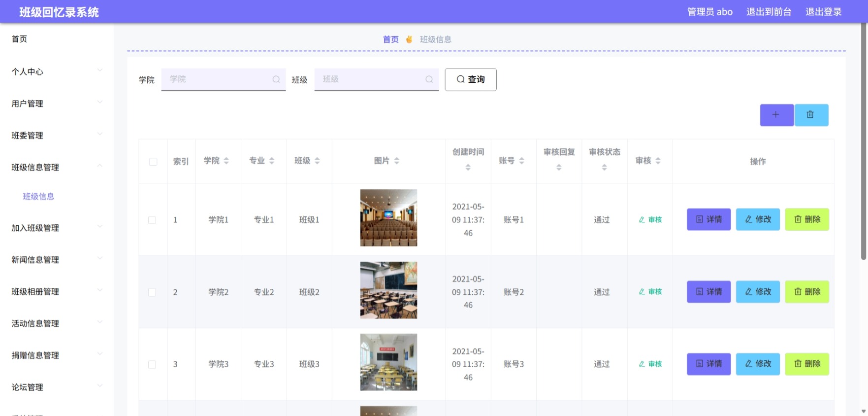Viewport: 868px width, 416px height.
Task: Click the search icon in 班级 field
Action: point(429,79)
